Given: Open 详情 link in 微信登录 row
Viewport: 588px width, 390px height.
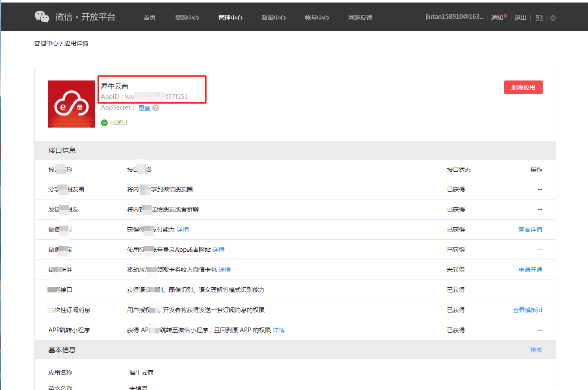Looking at the screenshot, I should pyautogui.click(x=219, y=250).
